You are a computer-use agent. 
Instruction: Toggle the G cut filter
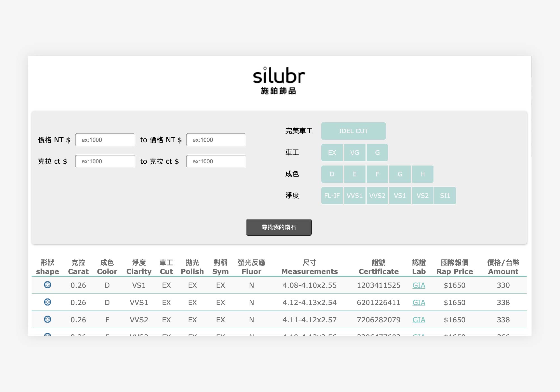click(377, 153)
